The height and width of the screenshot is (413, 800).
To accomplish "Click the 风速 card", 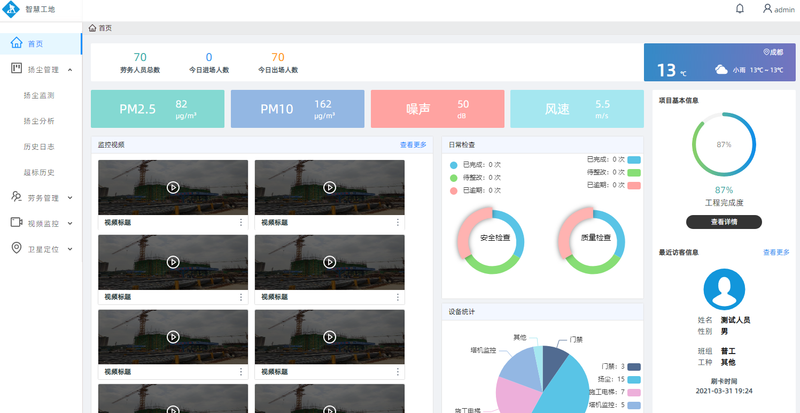I will [577, 109].
